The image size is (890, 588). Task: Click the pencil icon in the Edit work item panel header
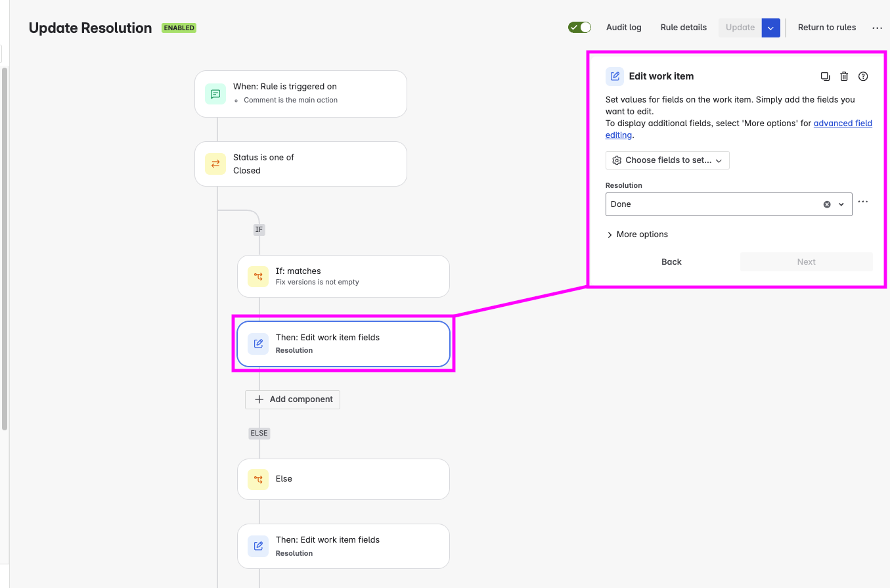click(615, 76)
